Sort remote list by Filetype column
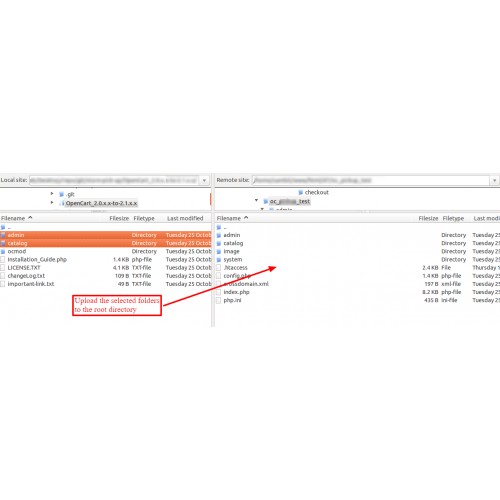The height and width of the screenshot is (500, 500). [x=453, y=218]
